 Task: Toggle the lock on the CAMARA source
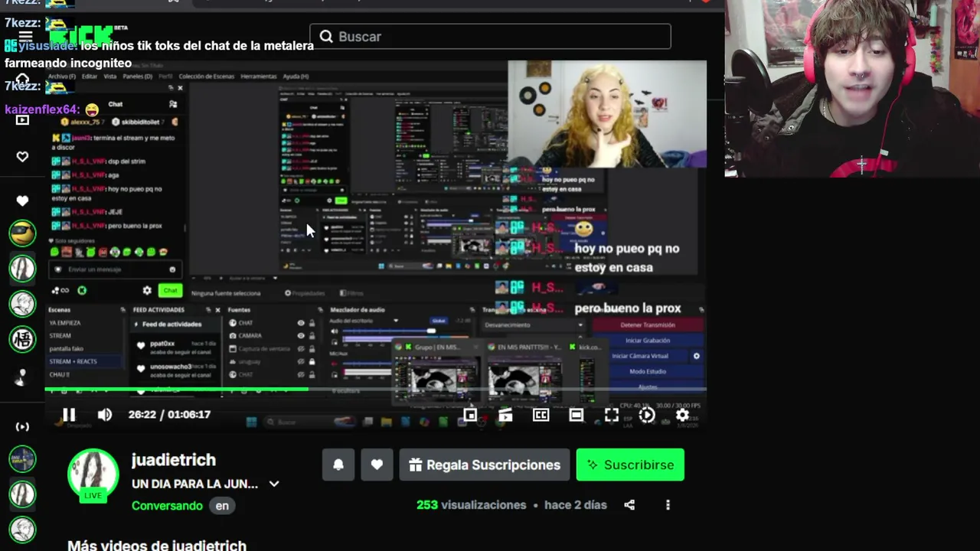click(x=312, y=336)
